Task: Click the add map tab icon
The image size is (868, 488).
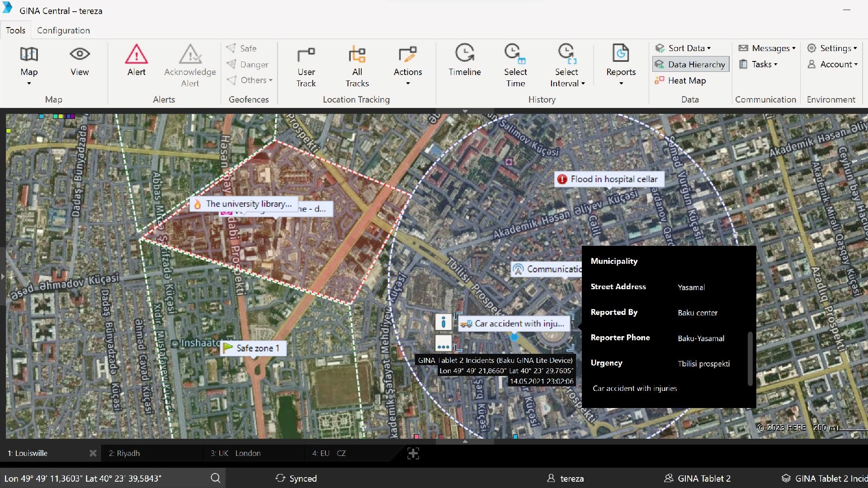Action: [413, 453]
